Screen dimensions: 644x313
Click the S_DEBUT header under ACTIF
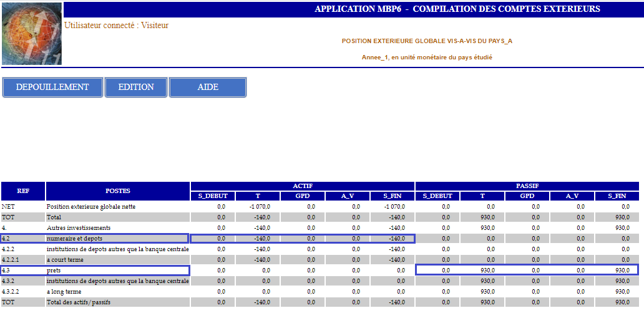click(213, 196)
